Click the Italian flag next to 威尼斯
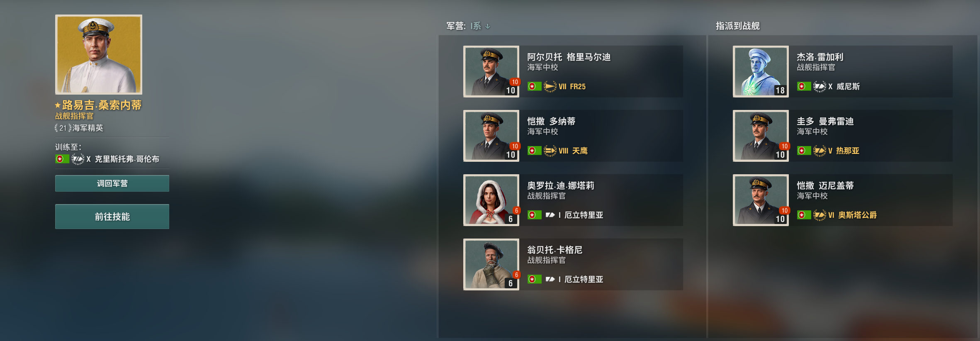 804,86
